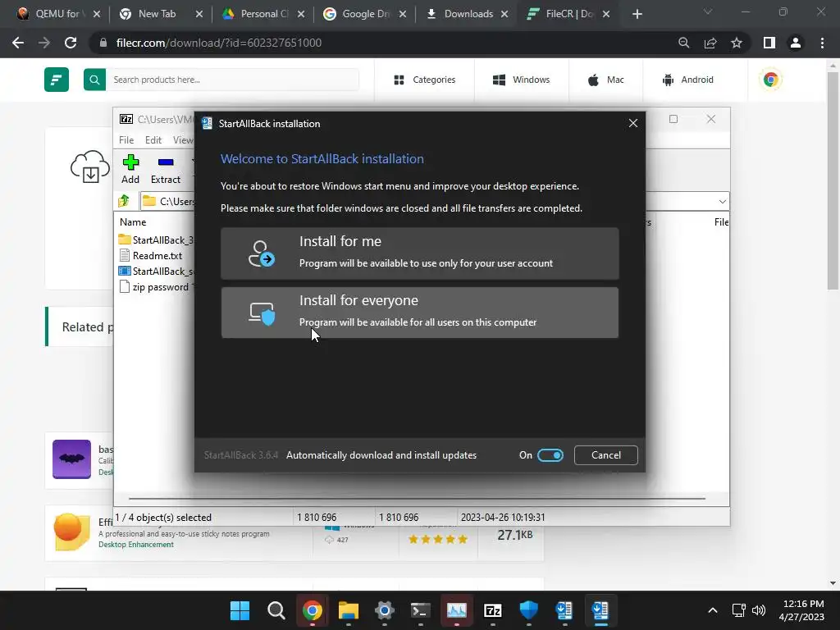Viewport: 840px width, 630px height.
Task: Toggle automatic updates switch off
Action: coord(550,454)
